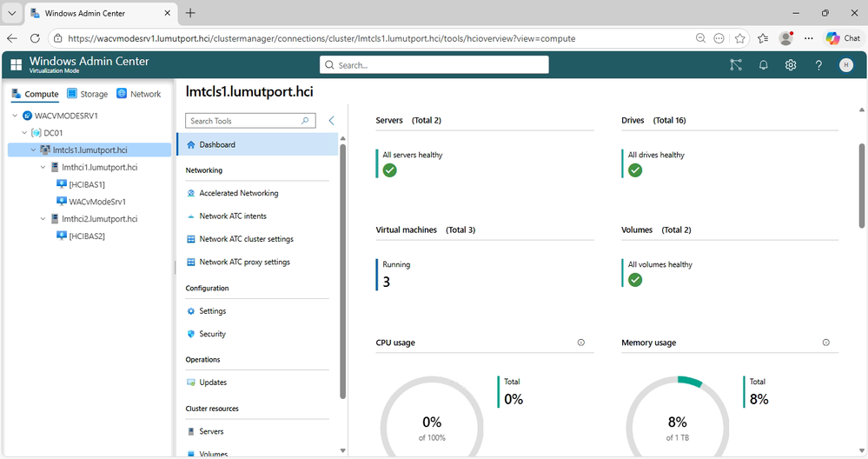868x459 pixels.
Task: Click the DC01 datacenter icon in tree
Action: (x=36, y=133)
